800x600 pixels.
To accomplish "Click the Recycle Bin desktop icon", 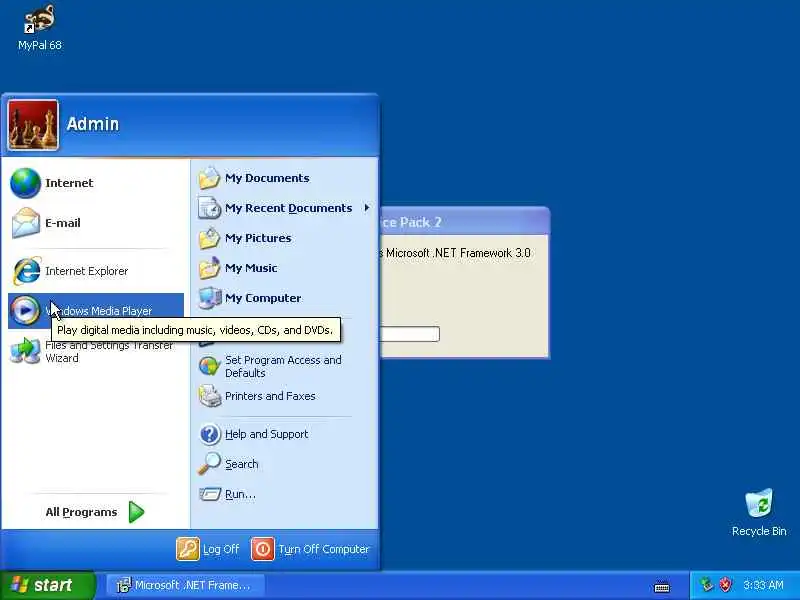I will click(x=759, y=504).
